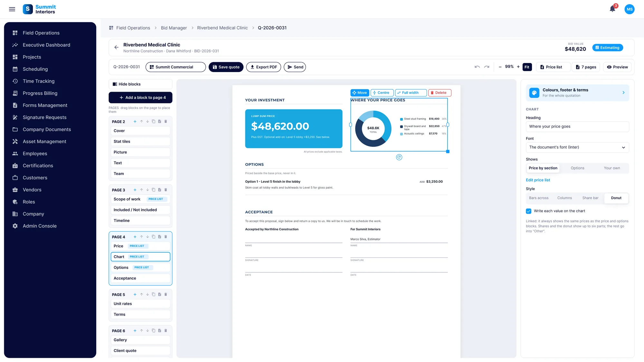Open the hamburger navigation menu
The width and height of the screenshot is (644, 362).
pyautogui.click(x=12, y=9)
